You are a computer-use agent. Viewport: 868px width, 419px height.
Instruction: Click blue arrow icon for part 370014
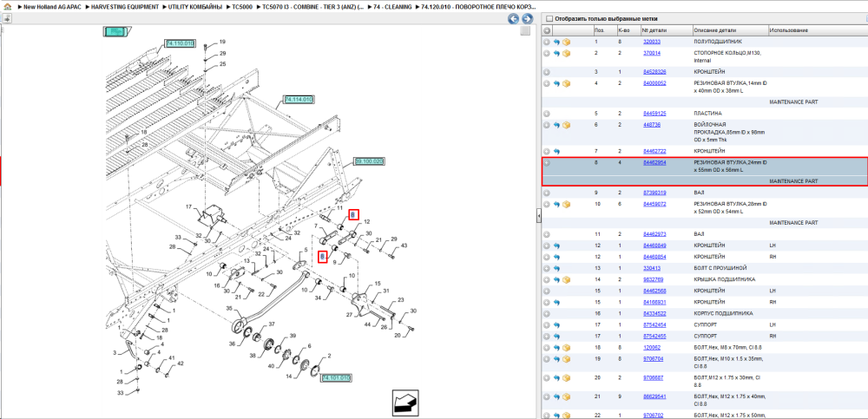tap(557, 54)
